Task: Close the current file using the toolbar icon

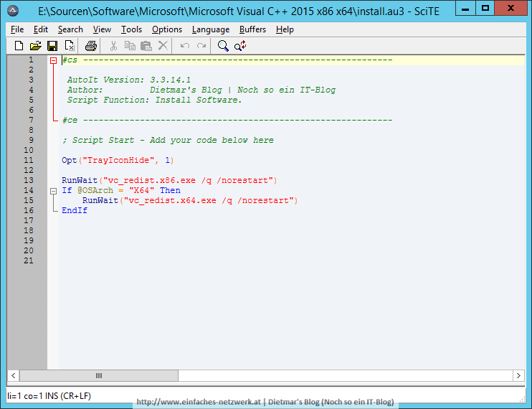Action: [70, 45]
